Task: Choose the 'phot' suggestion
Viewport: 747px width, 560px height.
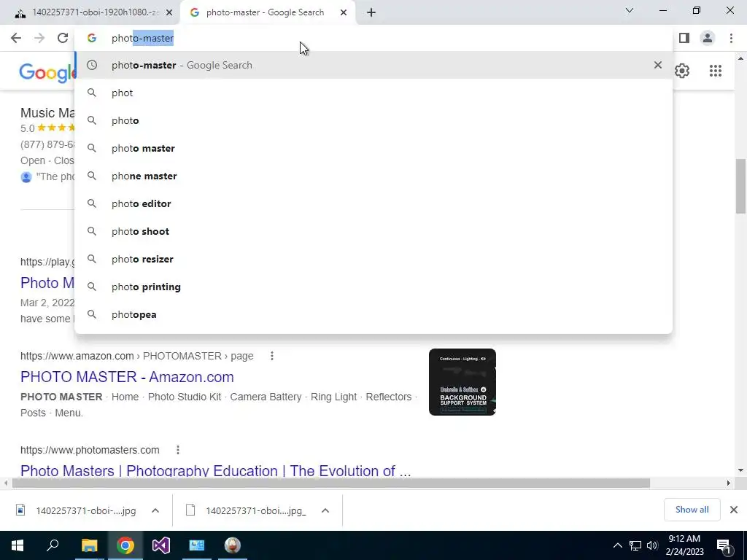Action: tap(373, 93)
